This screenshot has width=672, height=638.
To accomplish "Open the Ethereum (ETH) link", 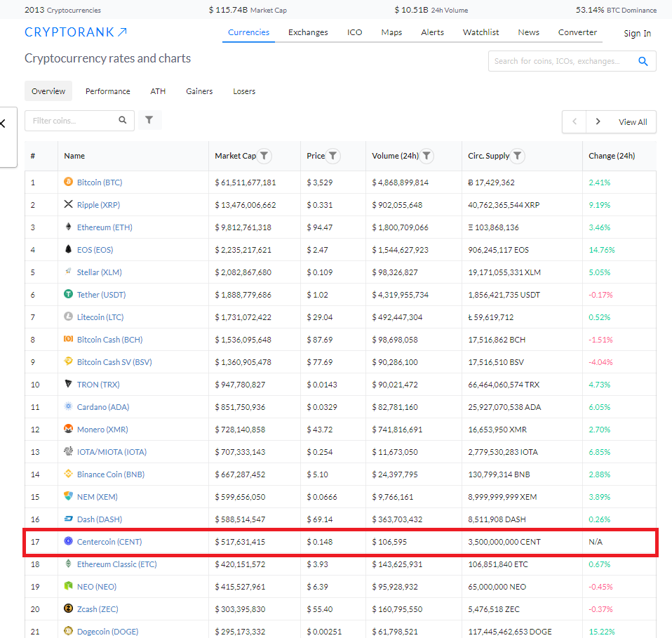I will [105, 227].
